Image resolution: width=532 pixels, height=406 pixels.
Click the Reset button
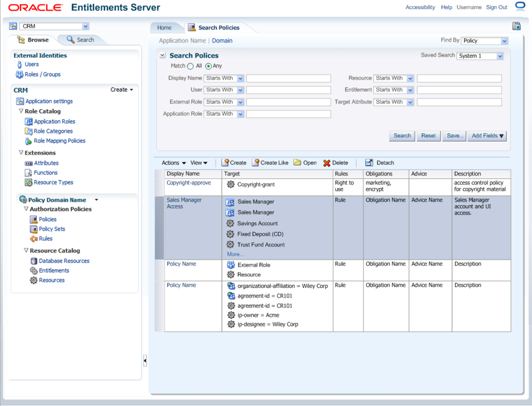tap(428, 136)
